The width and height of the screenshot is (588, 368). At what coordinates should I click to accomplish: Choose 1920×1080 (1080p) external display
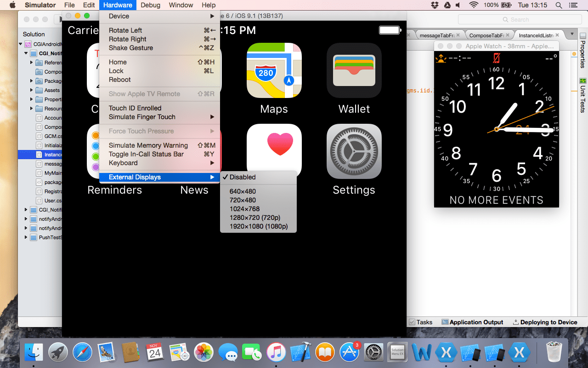click(x=259, y=226)
